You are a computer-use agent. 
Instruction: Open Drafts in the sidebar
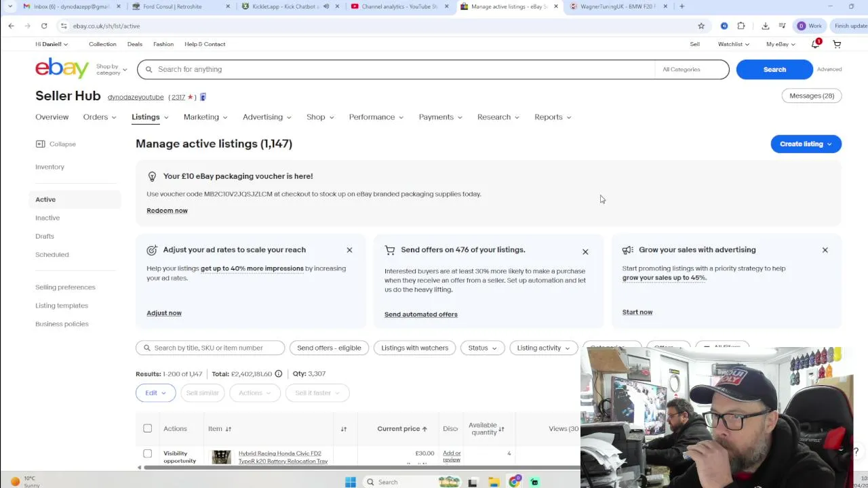45,237
